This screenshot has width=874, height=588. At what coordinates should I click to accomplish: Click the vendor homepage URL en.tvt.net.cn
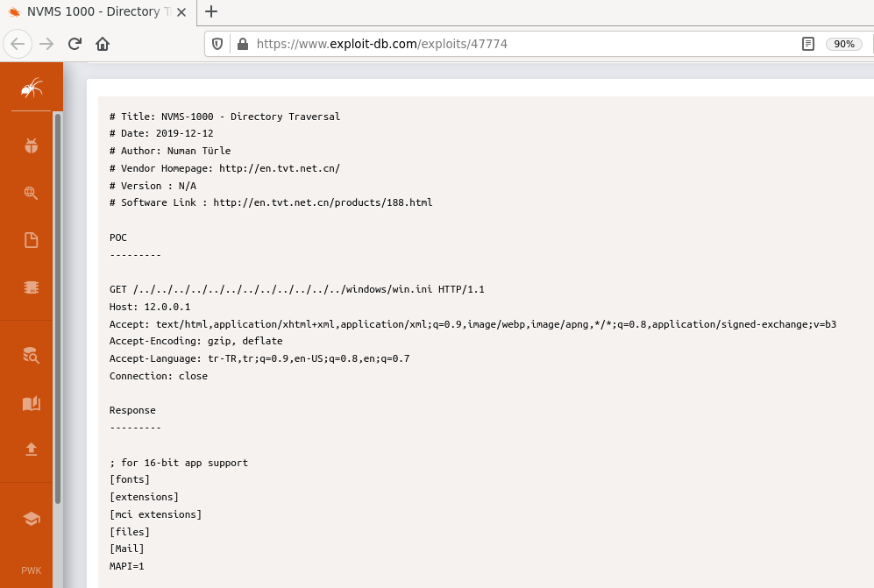tap(280, 168)
